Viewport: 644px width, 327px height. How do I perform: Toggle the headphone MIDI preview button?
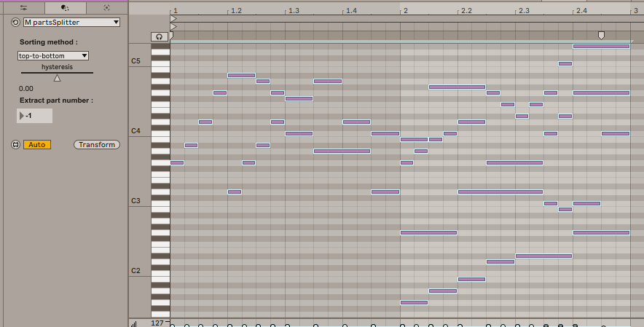[160, 36]
